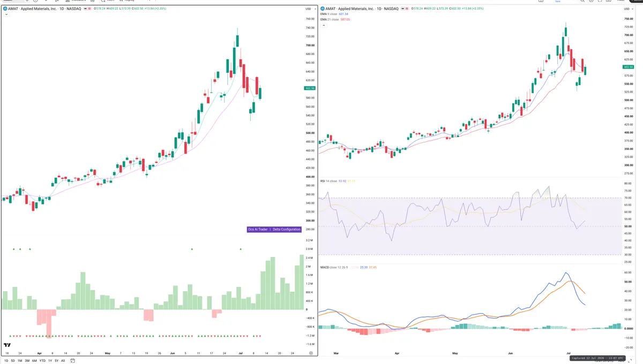Screen dimensions: 643x364
Task: Click the 602.50 price label on right chart
Action: [x=629, y=67]
